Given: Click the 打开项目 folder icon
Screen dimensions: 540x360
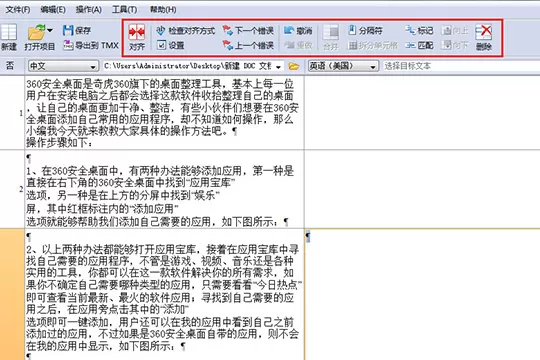Looking at the screenshot, I should tap(37, 32).
